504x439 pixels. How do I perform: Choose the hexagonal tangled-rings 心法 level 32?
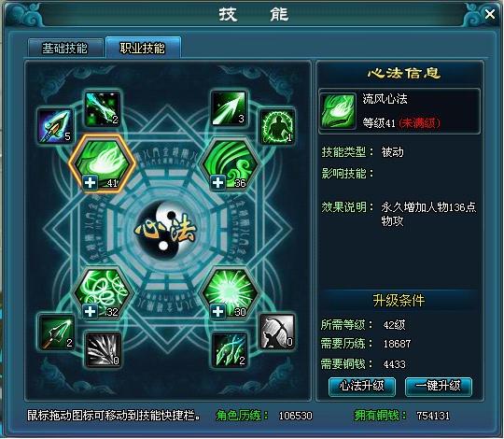coord(103,293)
